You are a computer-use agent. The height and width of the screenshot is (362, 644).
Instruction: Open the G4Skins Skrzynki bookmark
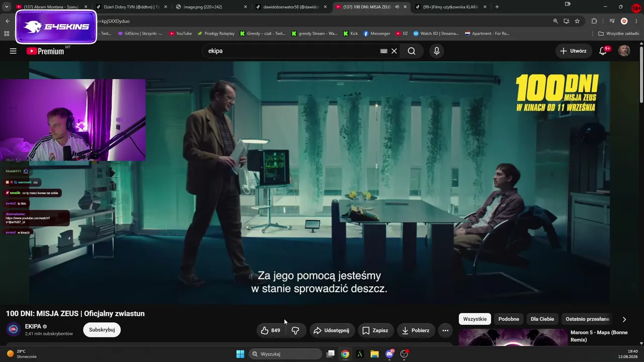pos(140,34)
